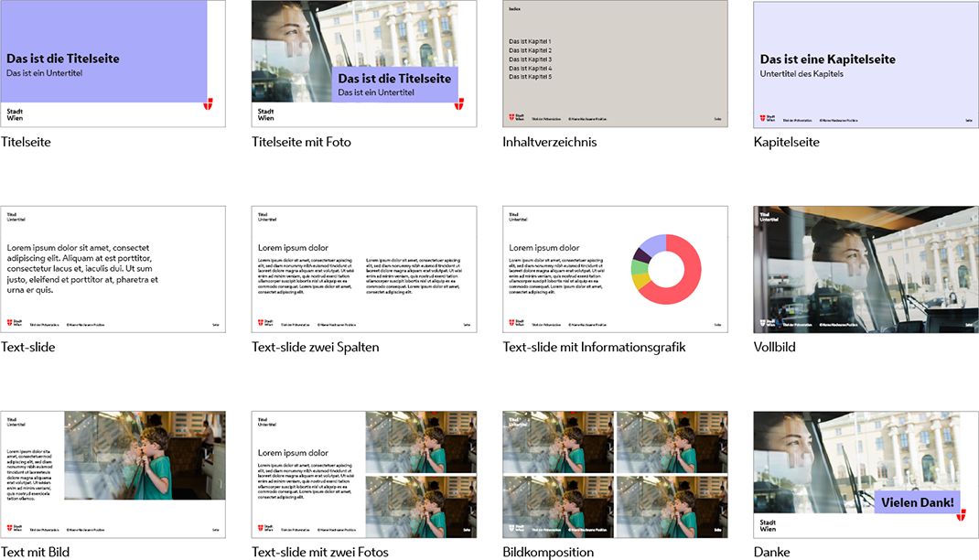Click the Vienna crest on the Titelseite slide
The image size is (979, 560).
(209, 104)
